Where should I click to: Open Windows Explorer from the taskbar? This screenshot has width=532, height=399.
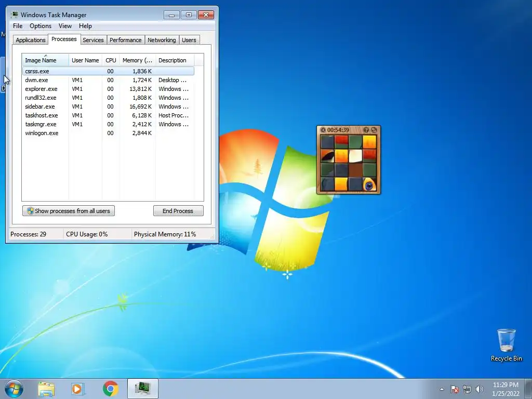pos(46,389)
